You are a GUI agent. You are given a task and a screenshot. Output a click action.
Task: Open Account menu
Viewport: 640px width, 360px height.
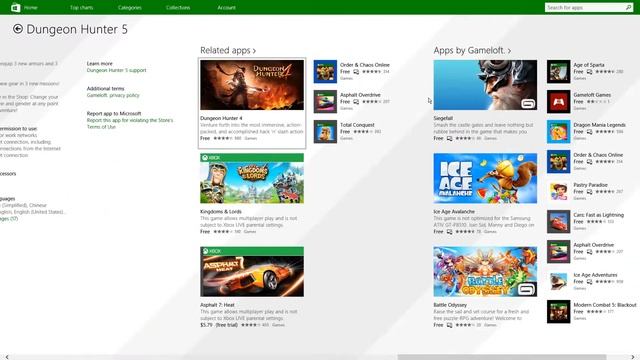[227, 7]
